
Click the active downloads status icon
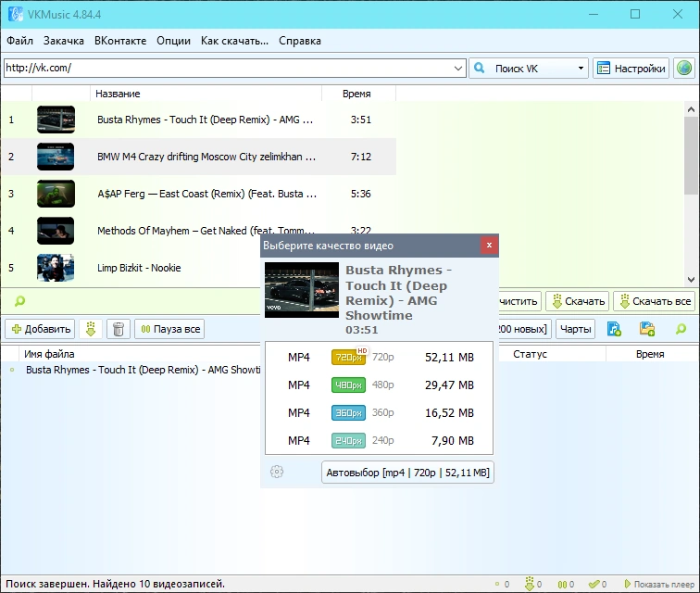tap(530, 584)
